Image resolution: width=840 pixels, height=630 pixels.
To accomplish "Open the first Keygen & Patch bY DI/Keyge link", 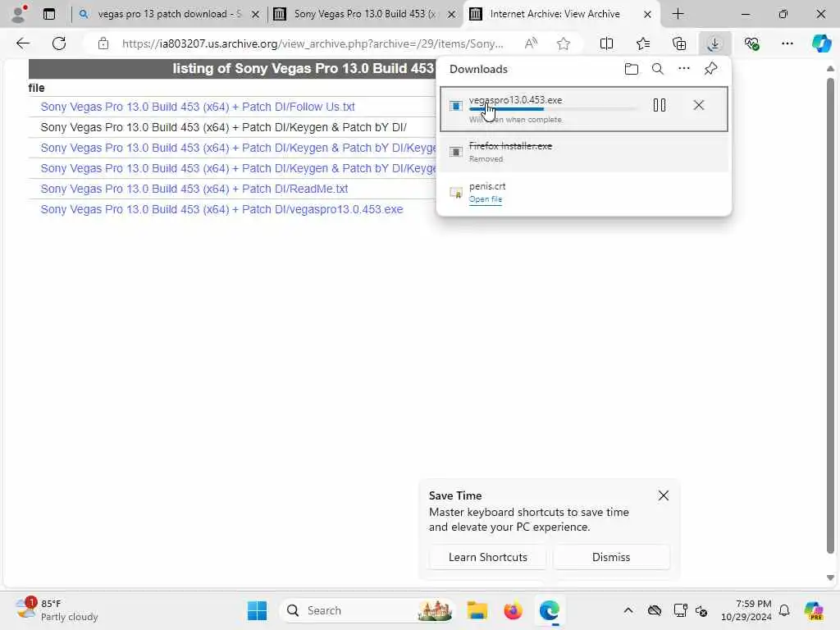I will pos(239,148).
